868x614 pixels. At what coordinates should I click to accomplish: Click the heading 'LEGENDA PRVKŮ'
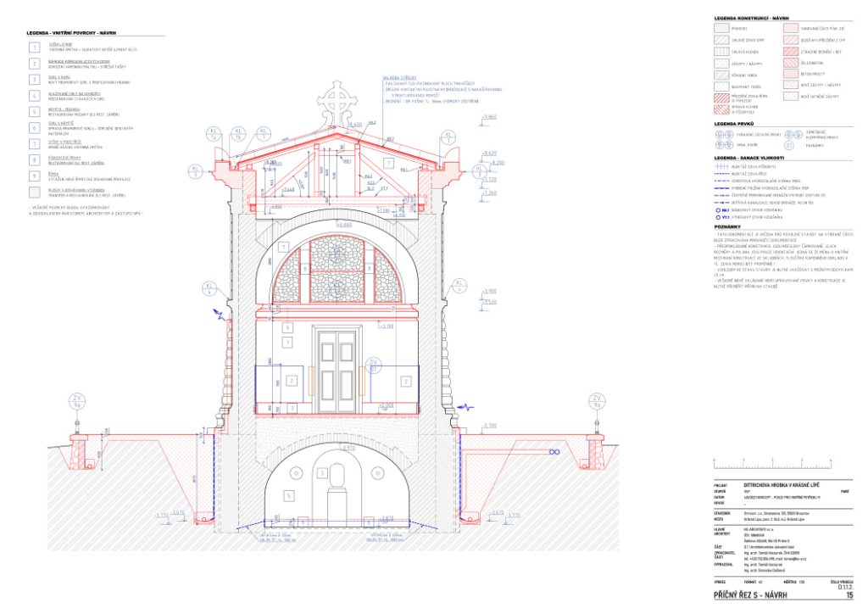[x=733, y=124]
